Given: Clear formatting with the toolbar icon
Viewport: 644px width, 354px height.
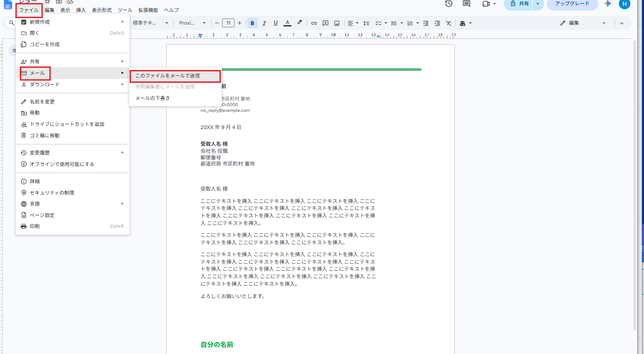Looking at the screenshot, I should 448,23.
